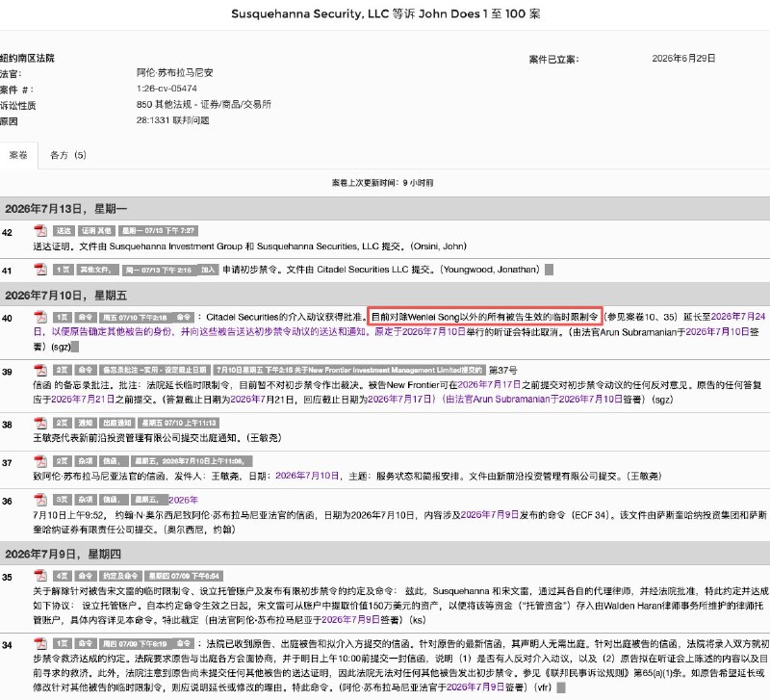Click the 3页 page-count tag on entry 36
The height and width of the screenshot is (700, 770).
(62, 500)
